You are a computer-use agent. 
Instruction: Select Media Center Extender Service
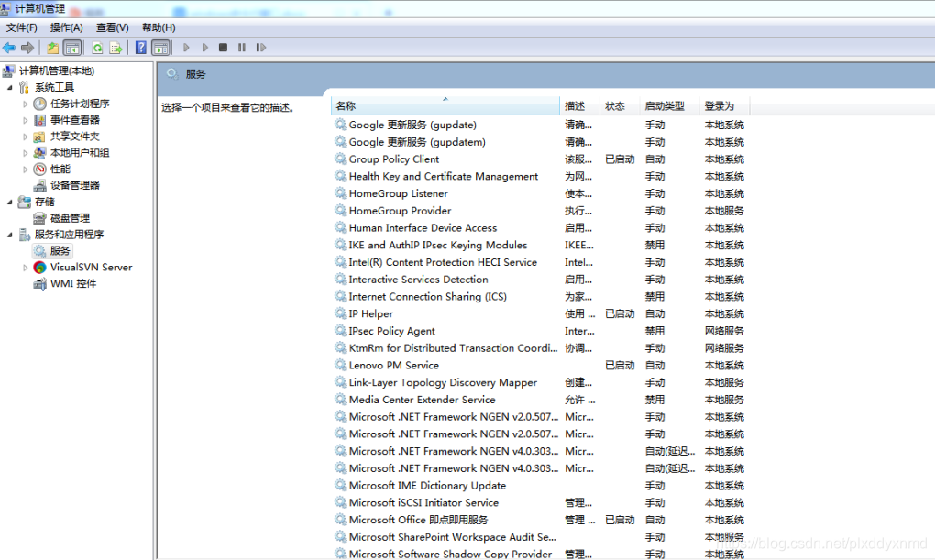(x=423, y=401)
